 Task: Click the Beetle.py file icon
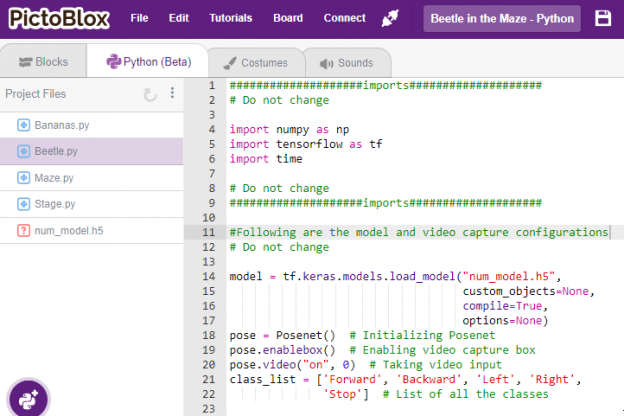tap(23, 151)
